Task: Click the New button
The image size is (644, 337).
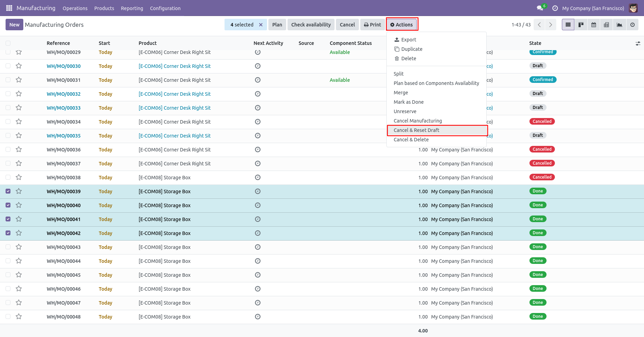Action: coord(14,25)
